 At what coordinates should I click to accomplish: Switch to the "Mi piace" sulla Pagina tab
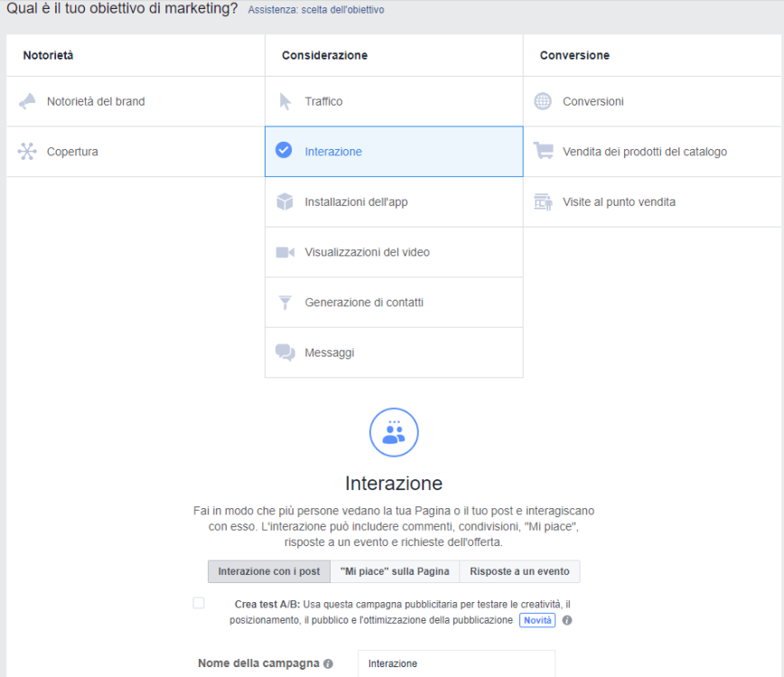tap(394, 570)
